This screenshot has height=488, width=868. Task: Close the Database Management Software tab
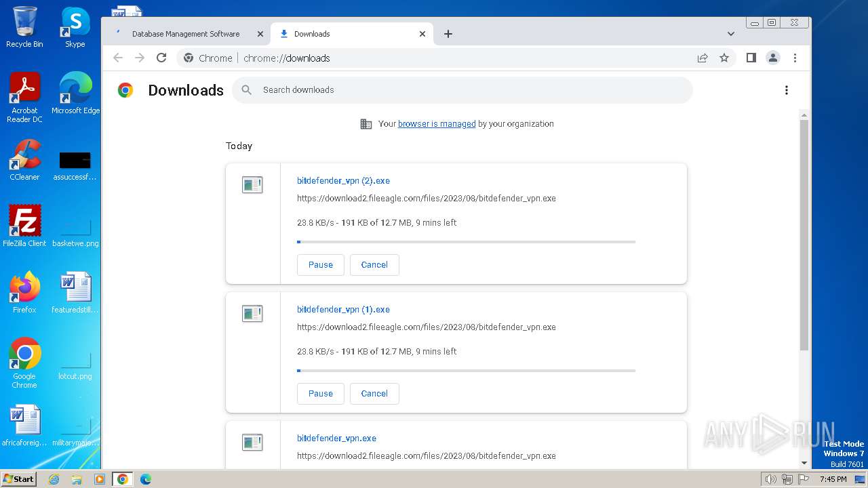pyautogui.click(x=260, y=34)
